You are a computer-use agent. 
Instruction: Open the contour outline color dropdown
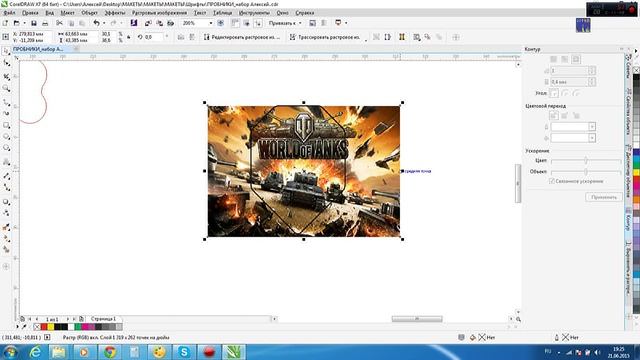coord(592,127)
